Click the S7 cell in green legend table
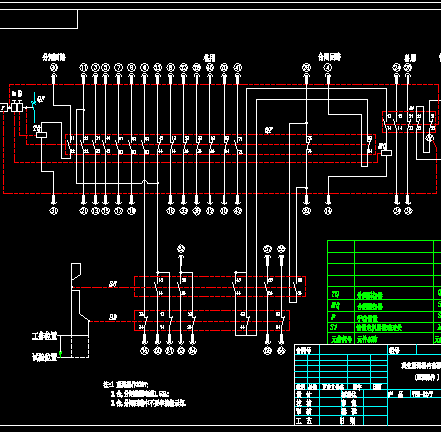This screenshot has width=441, height=432. pyautogui.click(x=341, y=328)
